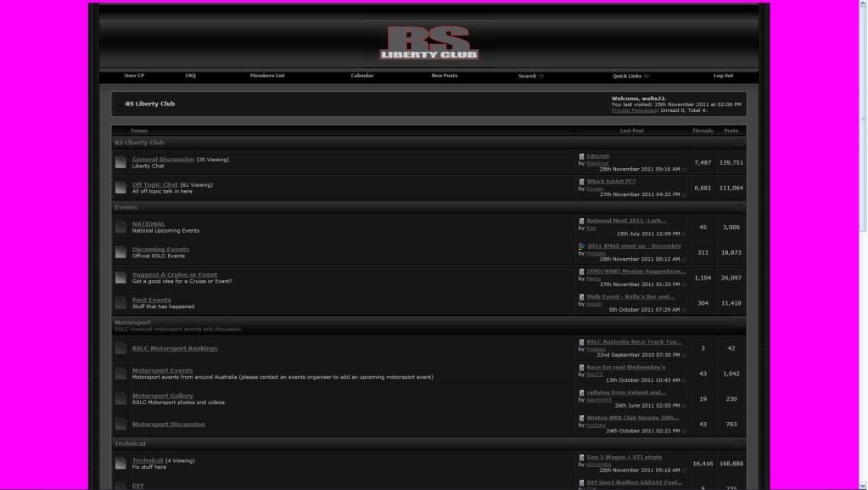Screen dimensions: 868x490
Task: Collapse the Events category section
Action: 740,207
